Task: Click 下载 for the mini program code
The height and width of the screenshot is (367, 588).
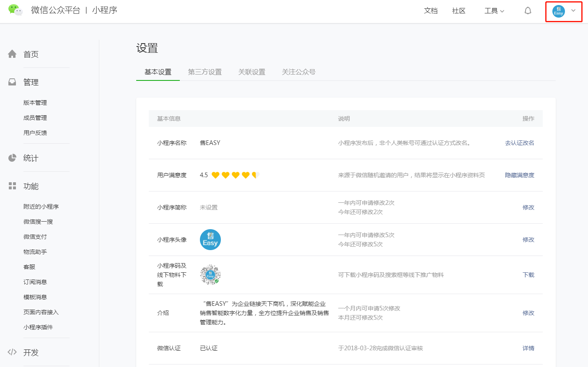Action: point(528,275)
